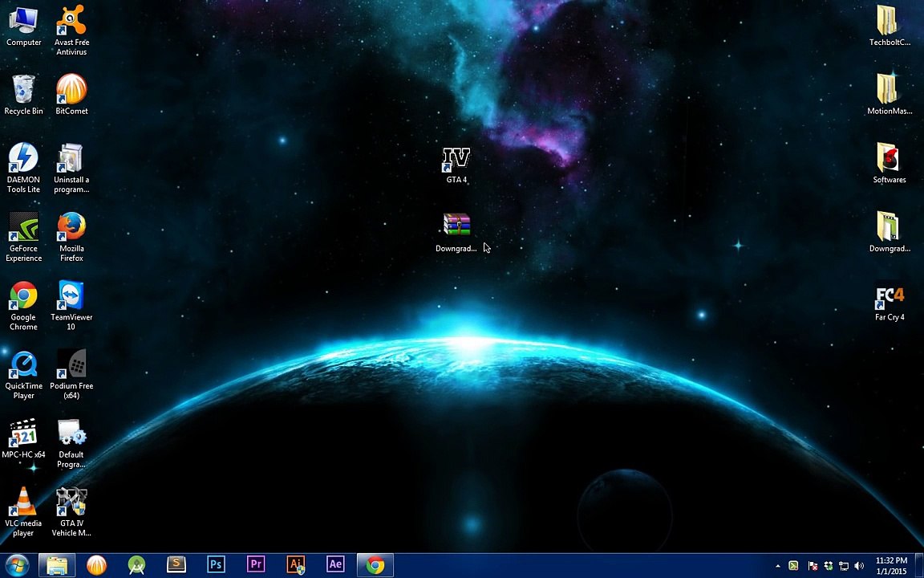Screen dimensions: 924x578
Task: Select the Default Programs shortcut
Action: [x=71, y=443]
